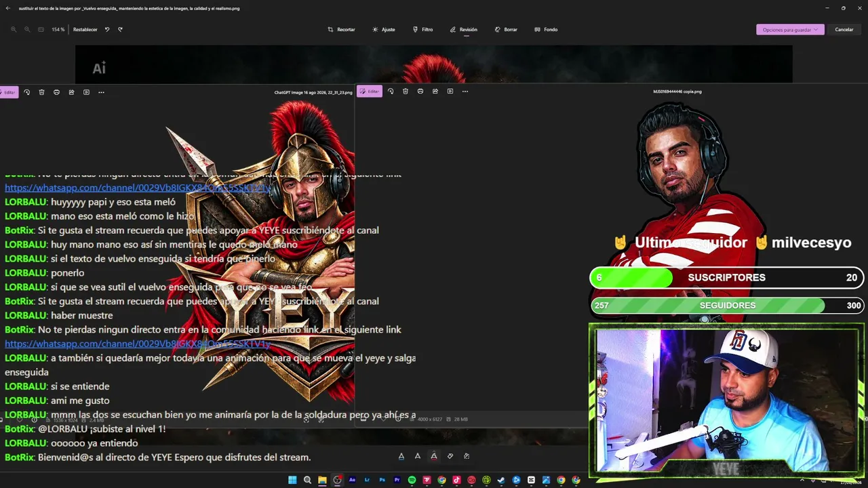Image resolution: width=868 pixels, height=488 pixels.
Task: Click the 28 MB file size
Action: pyautogui.click(x=461, y=420)
